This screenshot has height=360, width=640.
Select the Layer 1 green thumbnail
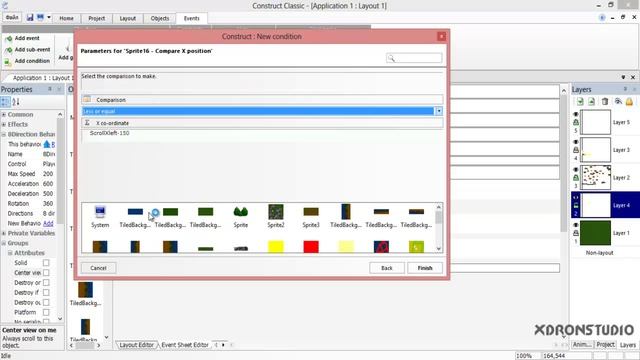tap(596, 233)
